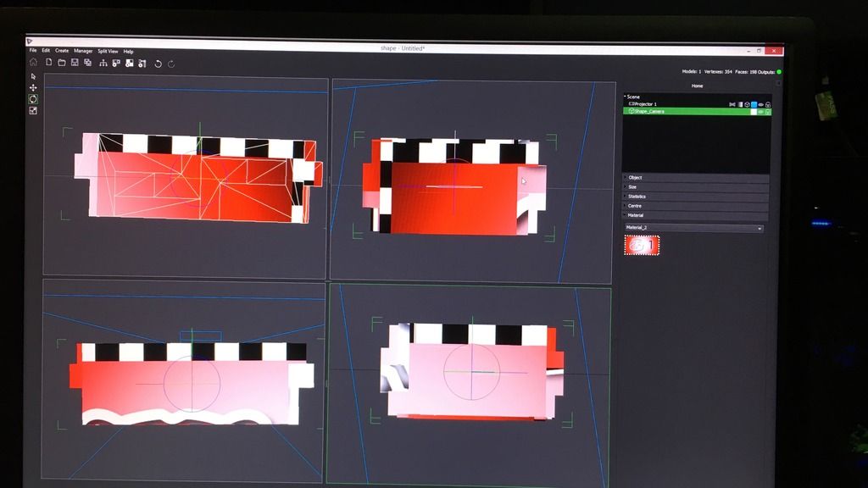
Task: Click the bottom-right active viewport model
Action: [471, 371]
